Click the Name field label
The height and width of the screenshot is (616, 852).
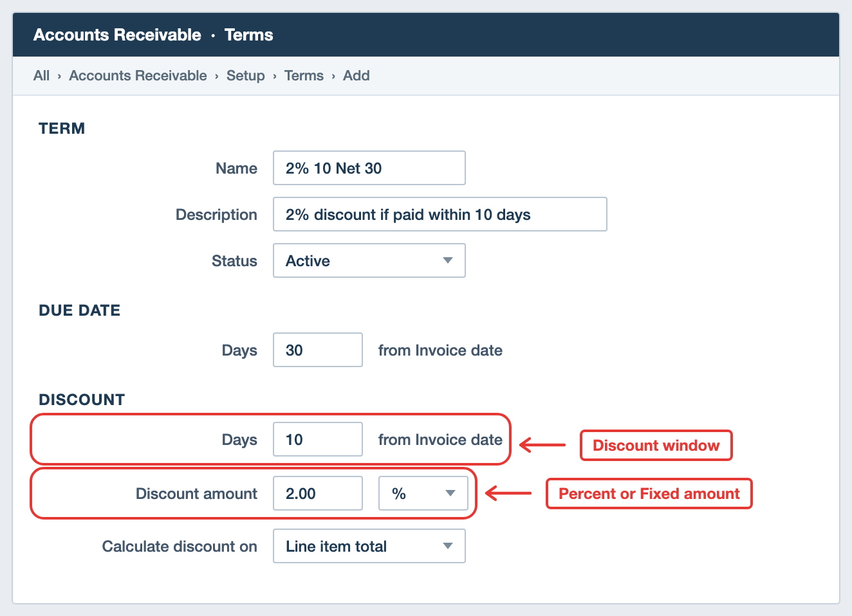(236, 168)
